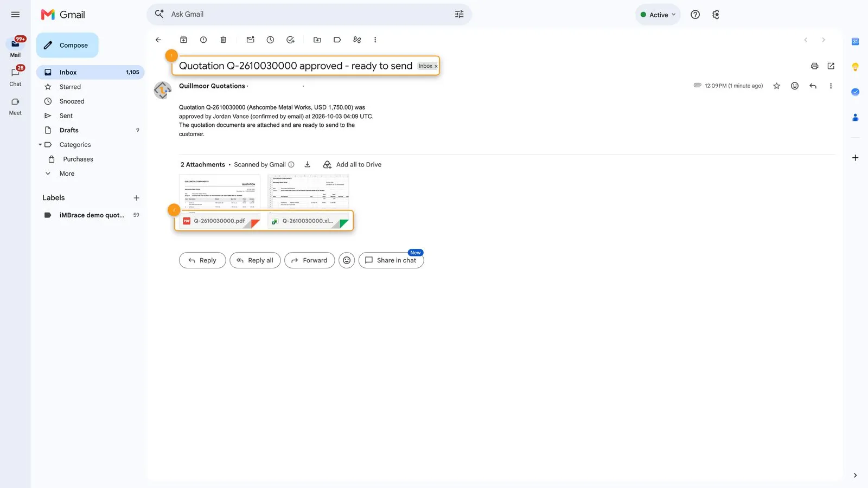868x488 pixels.
Task: Star this message from Quillmoor Quotations
Action: [776, 86]
